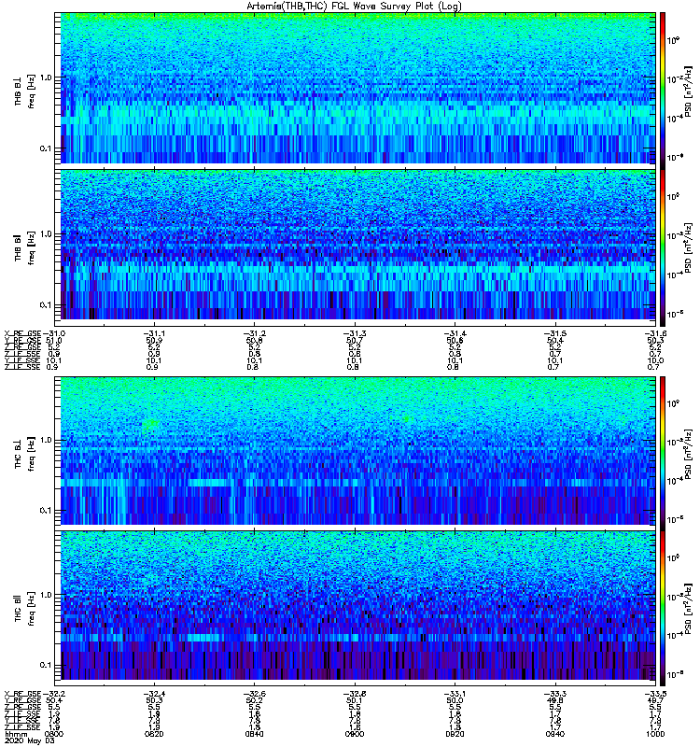Click the '0.1' frequency tick of THC B⊥ panel
The width and height of the screenshot is (700, 747).
[46, 511]
